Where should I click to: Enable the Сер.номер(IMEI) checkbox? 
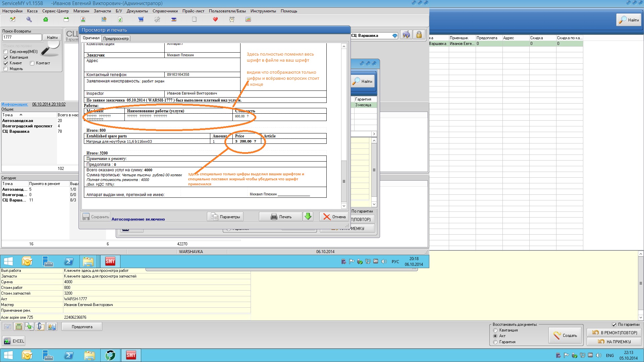5,52
